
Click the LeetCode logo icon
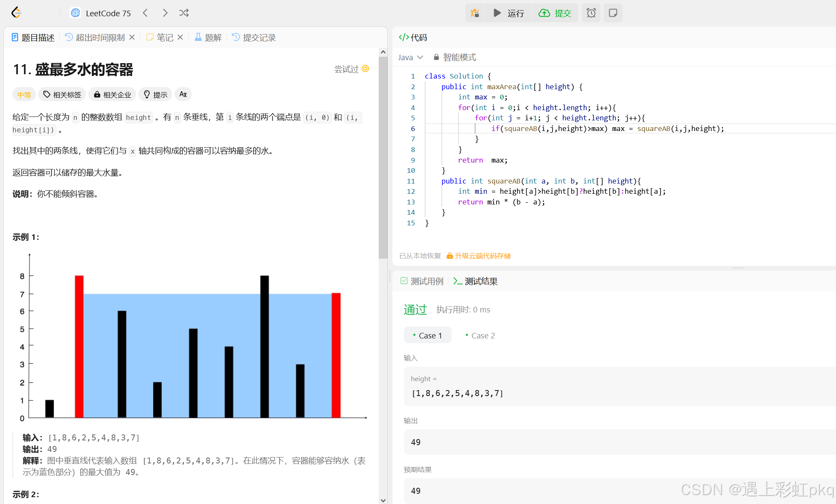(16, 13)
